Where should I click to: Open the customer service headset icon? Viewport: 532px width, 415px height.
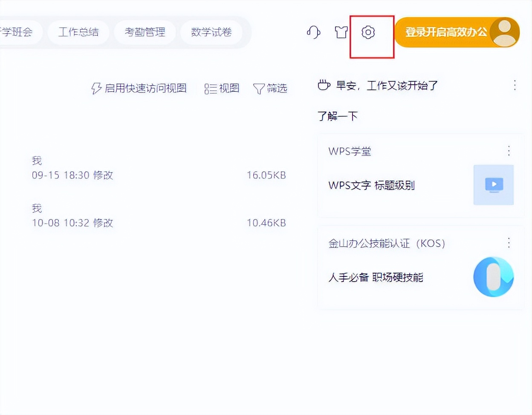pyautogui.click(x=313, y=32)
